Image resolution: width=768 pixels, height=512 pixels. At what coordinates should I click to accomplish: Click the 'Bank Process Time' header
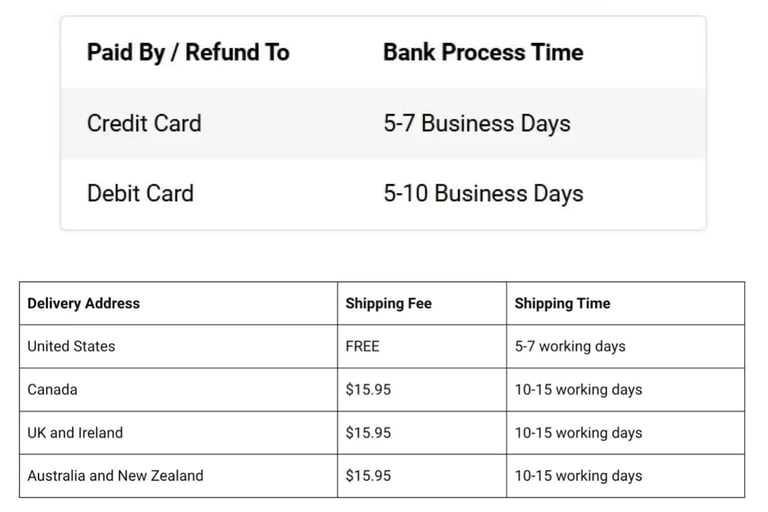[483, 52]
